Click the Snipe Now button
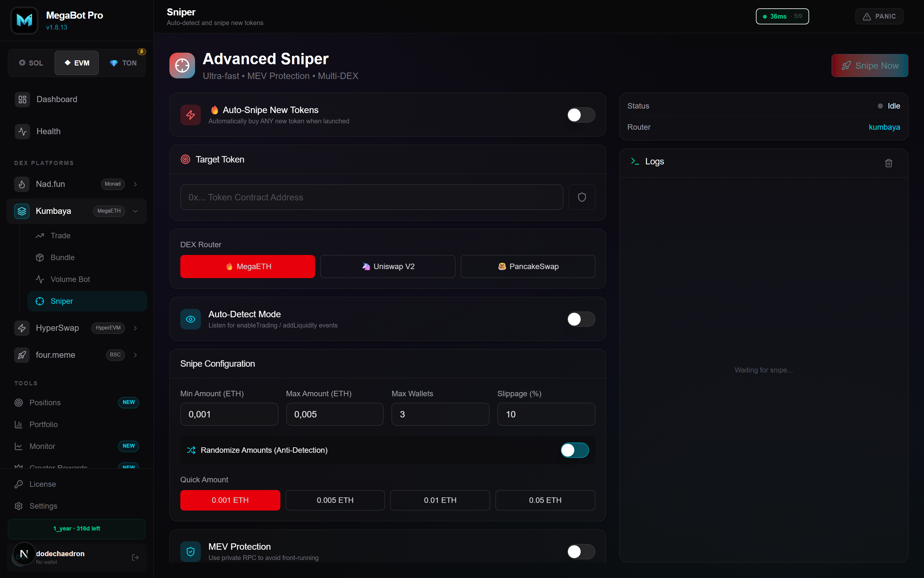This screenshot has height=578, width=924. pos(870,66)
